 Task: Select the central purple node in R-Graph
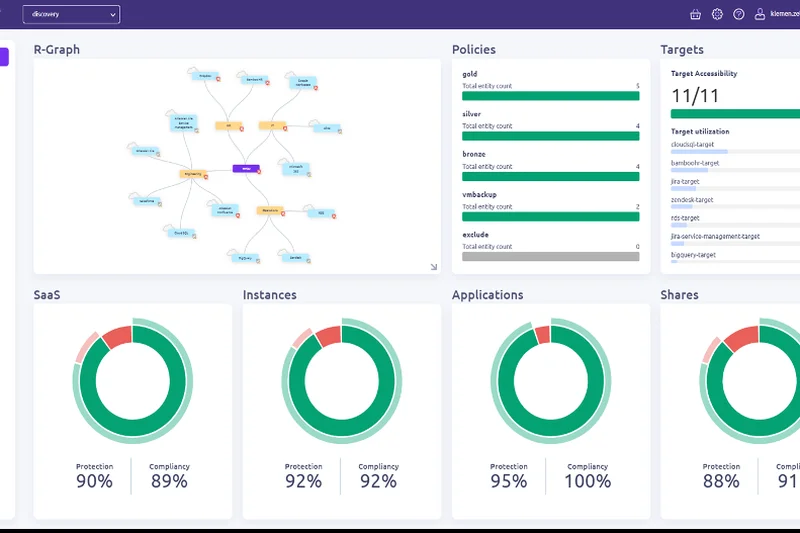246,168
